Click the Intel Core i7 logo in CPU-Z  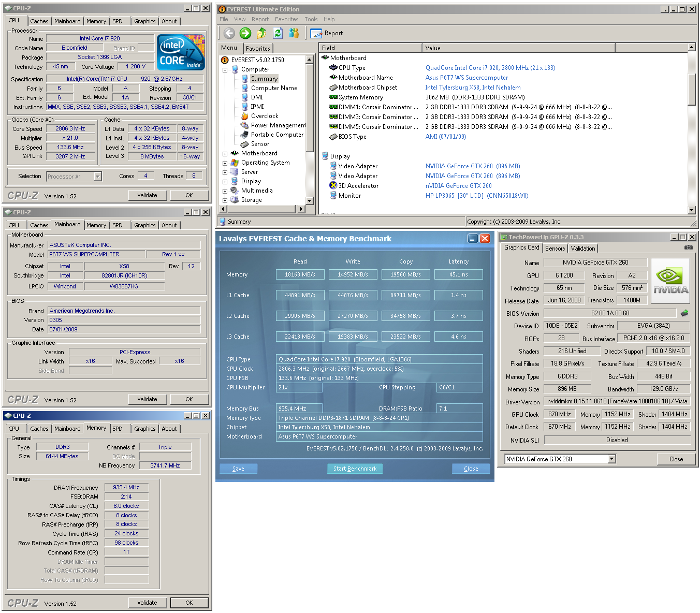coord(181,52)
